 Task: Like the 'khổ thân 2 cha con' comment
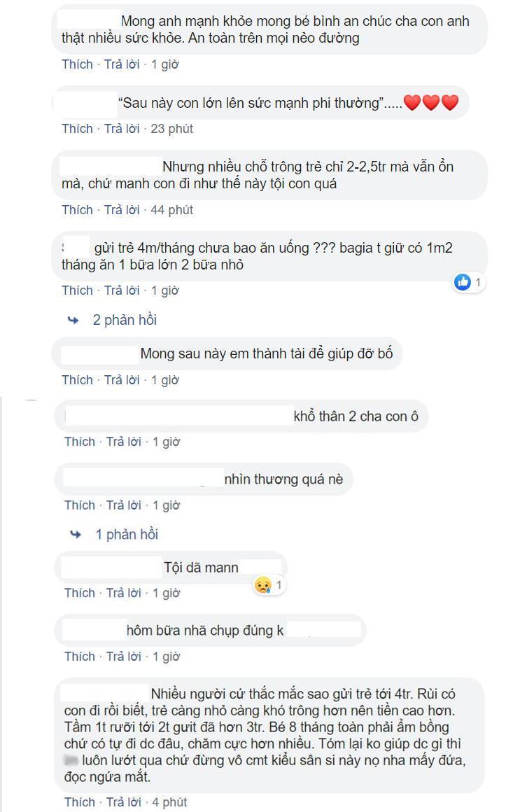pos(80,441)
